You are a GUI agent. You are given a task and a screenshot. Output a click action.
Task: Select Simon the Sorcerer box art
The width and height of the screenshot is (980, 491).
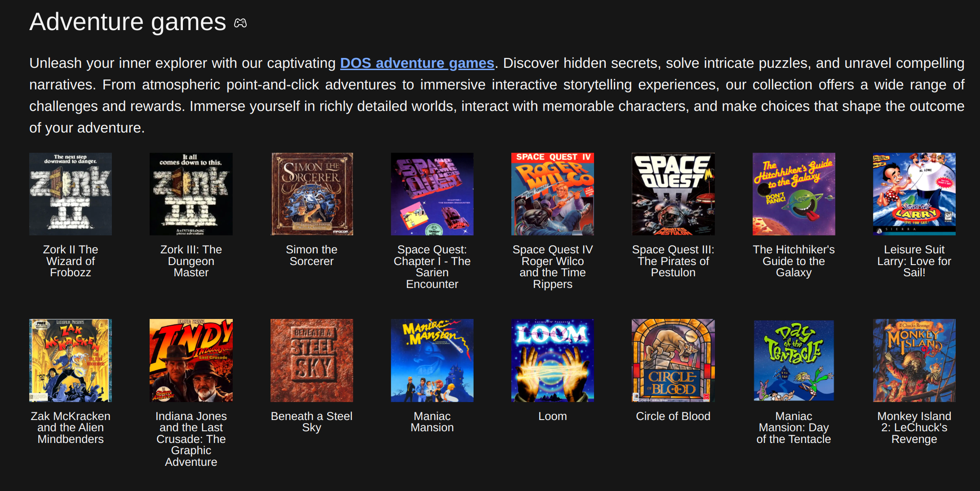tap(312, 194)
